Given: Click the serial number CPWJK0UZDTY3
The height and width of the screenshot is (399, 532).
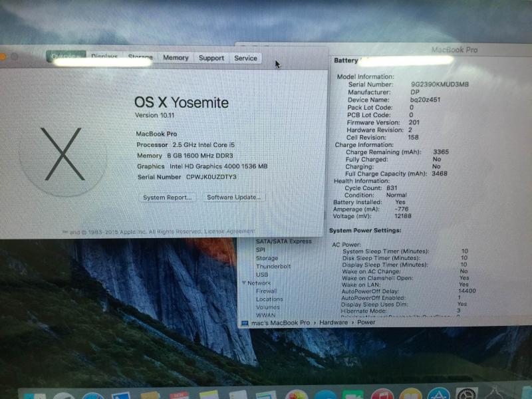Looking at the screenshot, I should click(x=211, y=177).
